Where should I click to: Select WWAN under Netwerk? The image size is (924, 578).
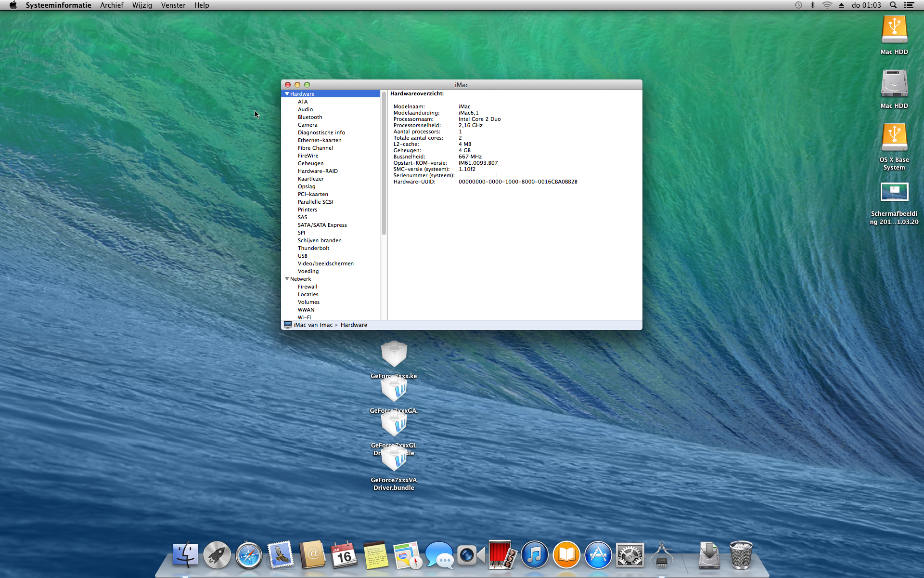click(306, 310)
